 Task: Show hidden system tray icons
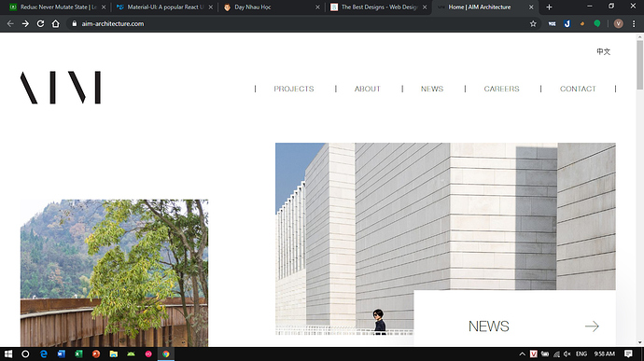[x=522, y=354]
